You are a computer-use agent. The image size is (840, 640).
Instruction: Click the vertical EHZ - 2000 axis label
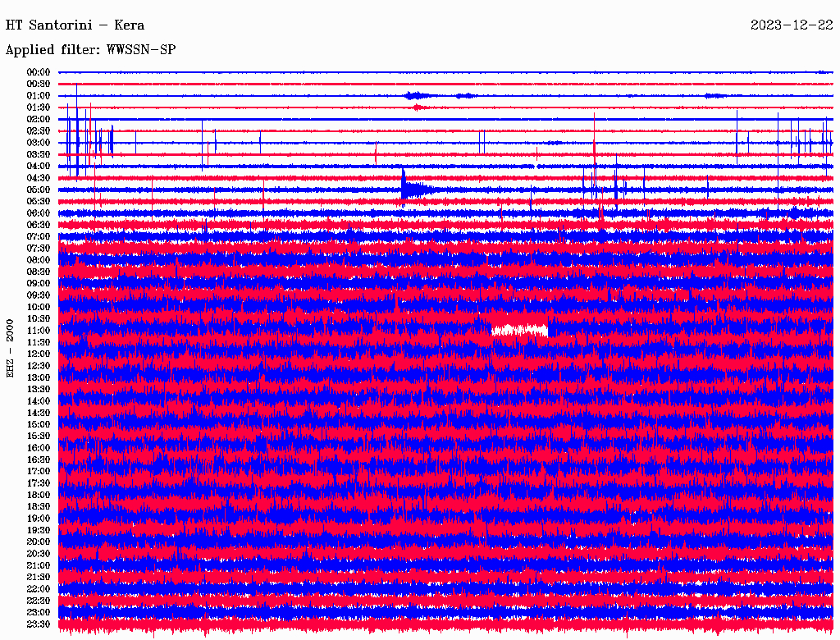click(x=11, y=348)
